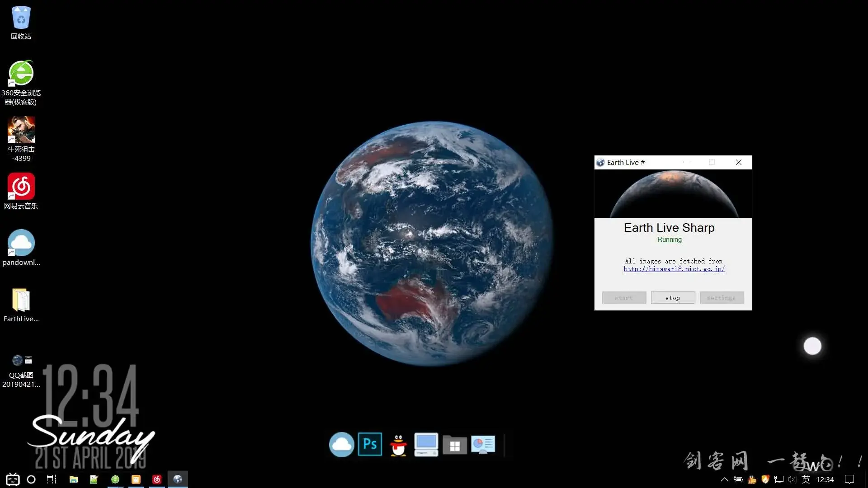This screenshot has height=488, width=868.
Task: Open the himawari8.nict.go.jp link
Action: (674, 269)
